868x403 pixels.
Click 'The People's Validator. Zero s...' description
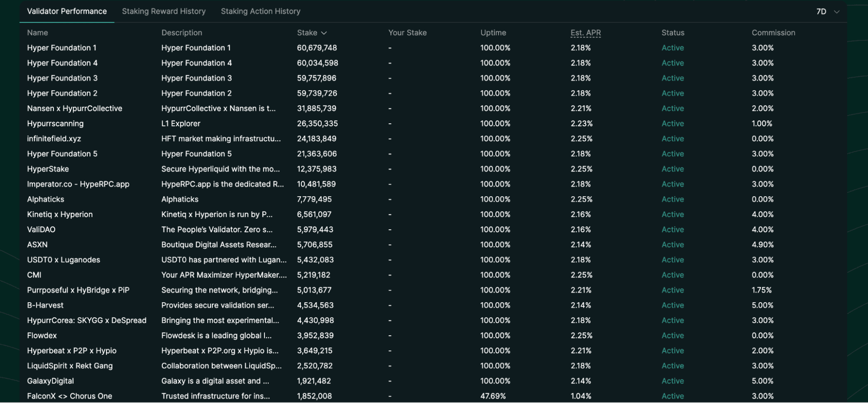coord(217,230)
